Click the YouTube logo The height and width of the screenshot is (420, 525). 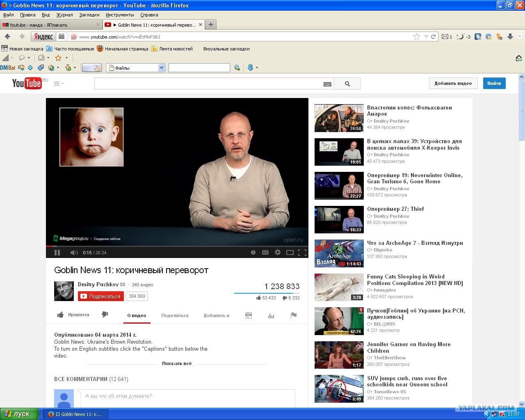(27, 83)
